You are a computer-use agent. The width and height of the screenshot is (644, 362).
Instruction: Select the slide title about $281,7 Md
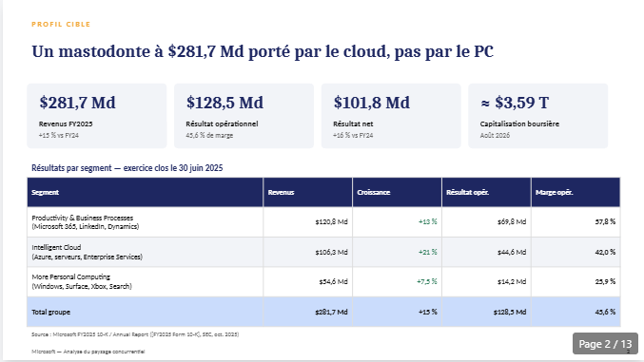click(x=263, y=51)
